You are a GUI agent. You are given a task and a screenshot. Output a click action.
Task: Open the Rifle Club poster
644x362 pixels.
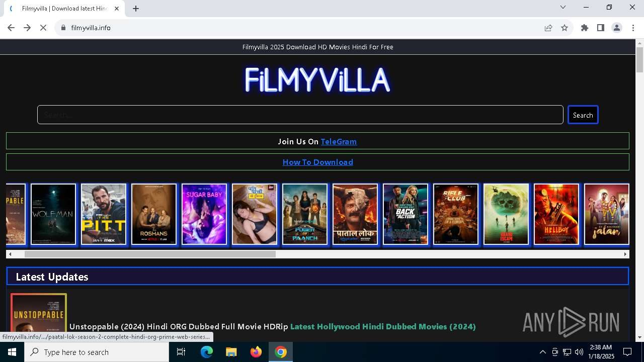coord(456,214)
